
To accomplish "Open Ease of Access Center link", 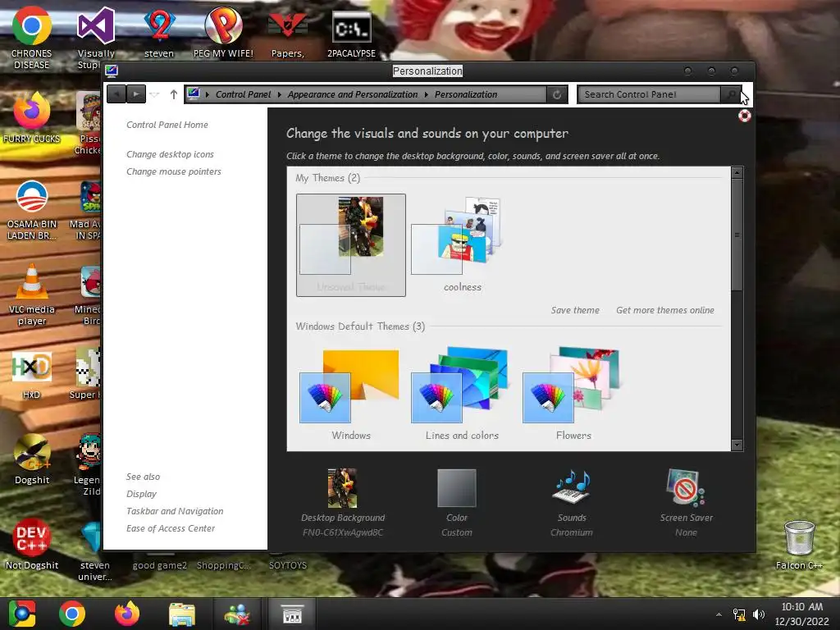I will point(171,528).
